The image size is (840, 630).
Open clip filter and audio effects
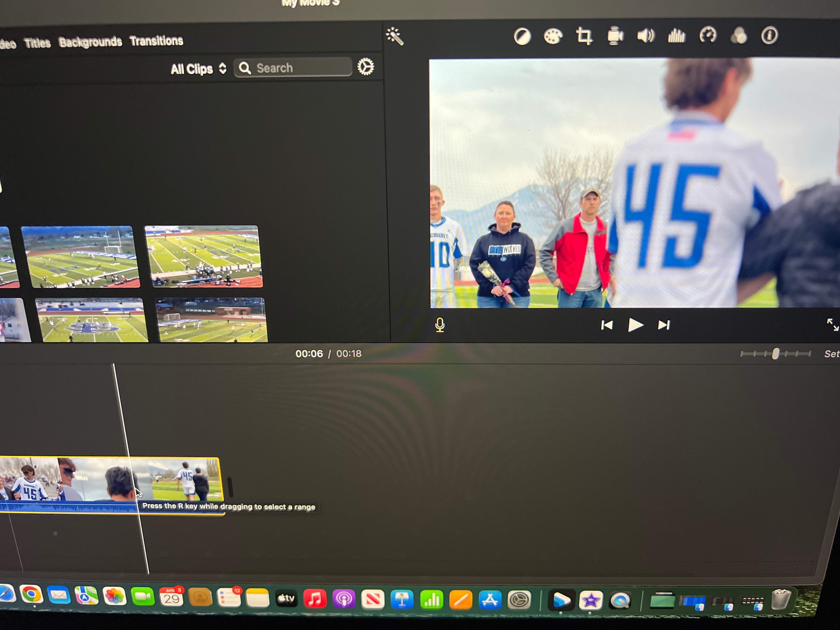coord(739,36)
